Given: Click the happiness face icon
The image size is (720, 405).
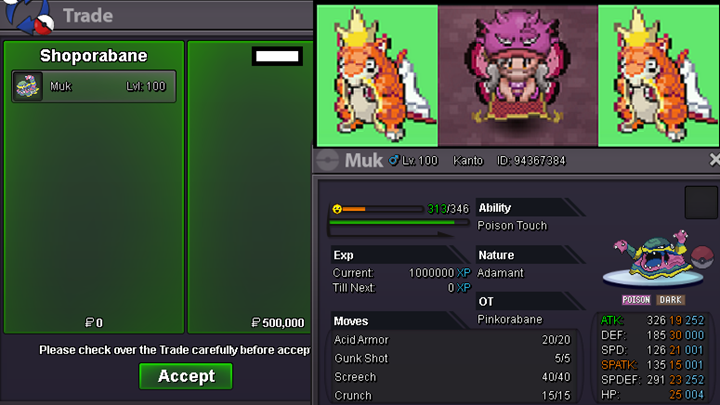Looking at the screenshot, I should pos(337,209).
